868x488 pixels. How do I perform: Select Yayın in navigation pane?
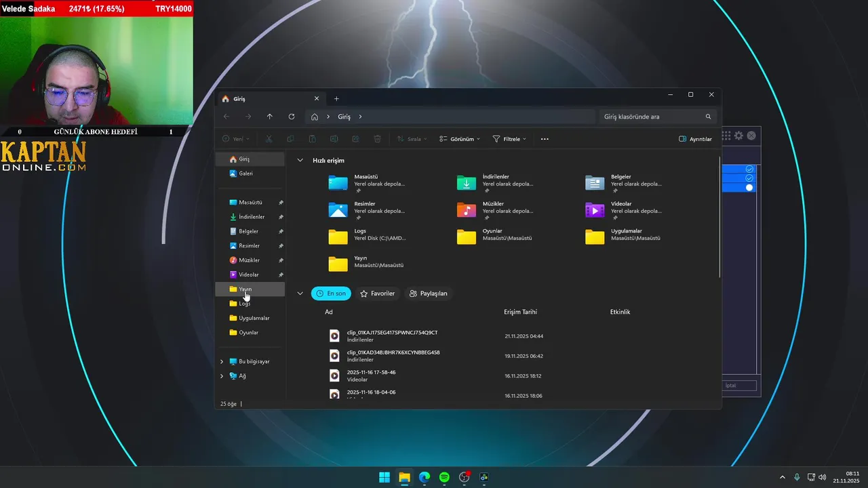(x=250, y=289)
